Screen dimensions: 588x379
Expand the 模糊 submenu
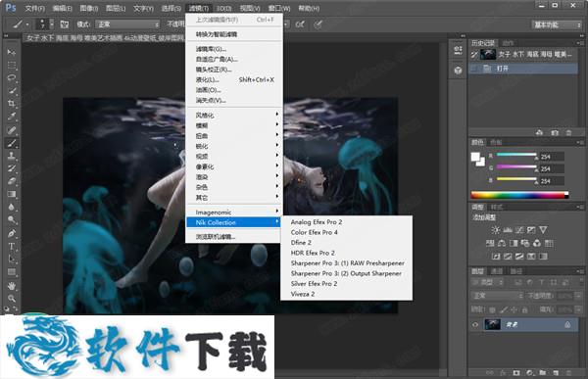click(234, 125)
